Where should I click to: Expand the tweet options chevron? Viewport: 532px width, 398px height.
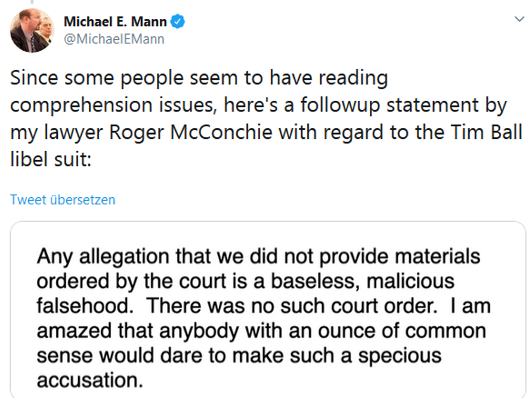519,19
